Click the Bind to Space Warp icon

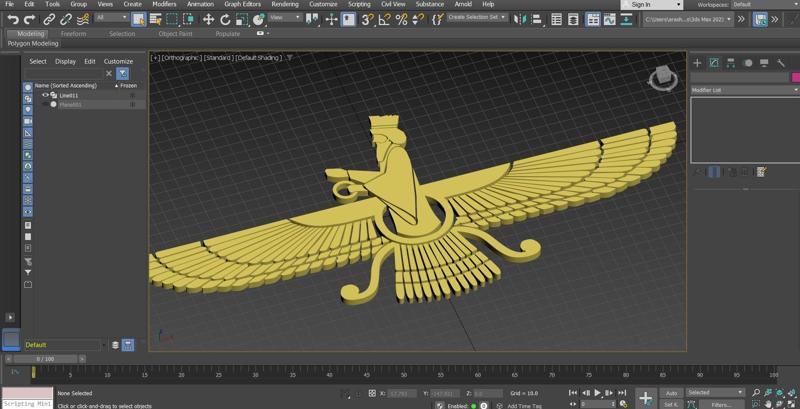[83, 20]
